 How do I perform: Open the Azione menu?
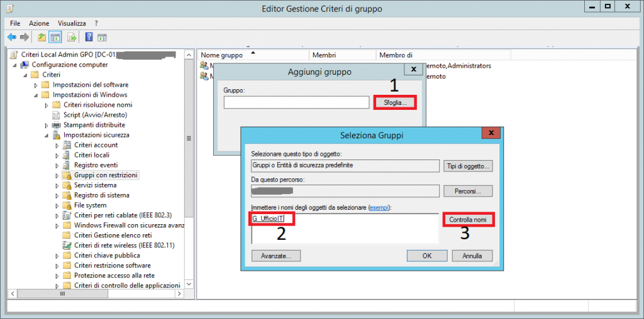[39, 23]
